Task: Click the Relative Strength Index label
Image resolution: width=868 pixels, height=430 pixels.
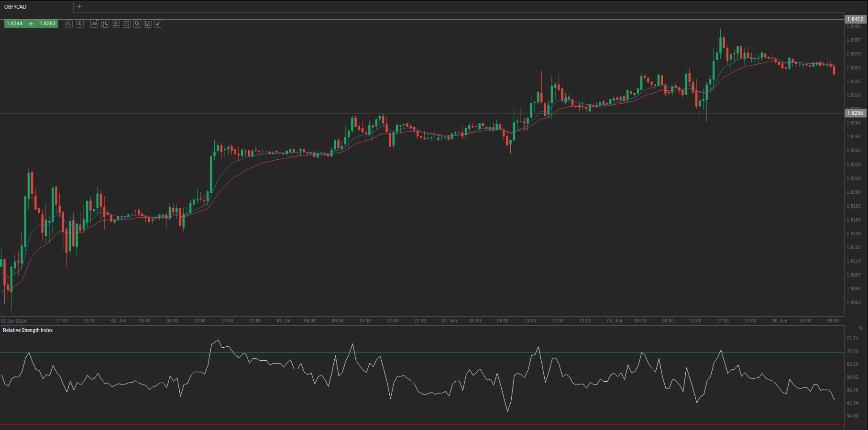Action: click(x=28, y=331)
